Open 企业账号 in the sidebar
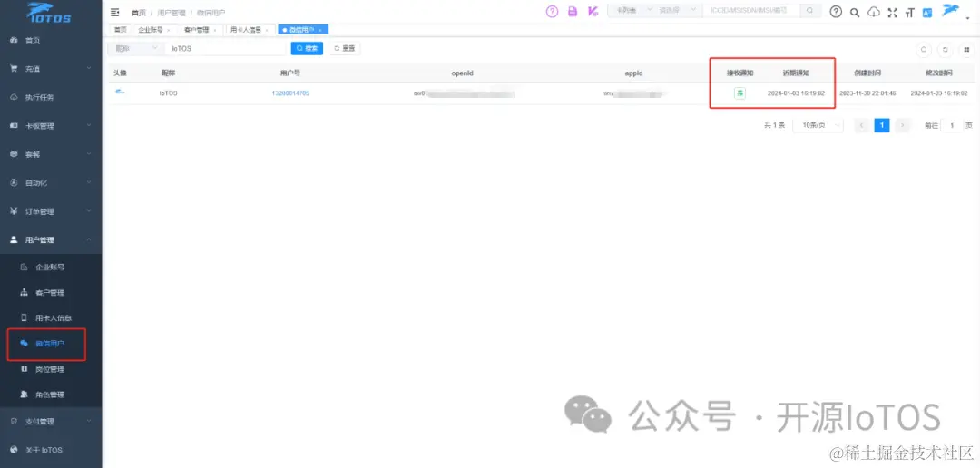This screenshot has height=468, width=980. click(51, 268)
